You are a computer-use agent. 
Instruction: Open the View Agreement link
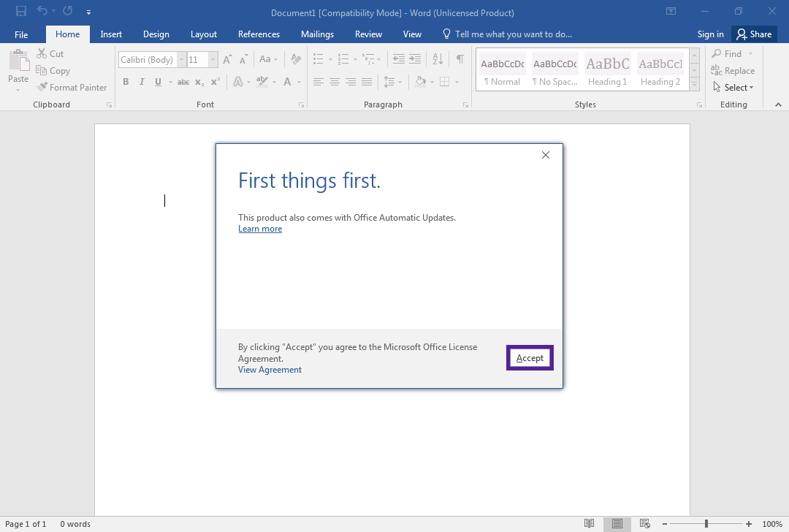270,370
